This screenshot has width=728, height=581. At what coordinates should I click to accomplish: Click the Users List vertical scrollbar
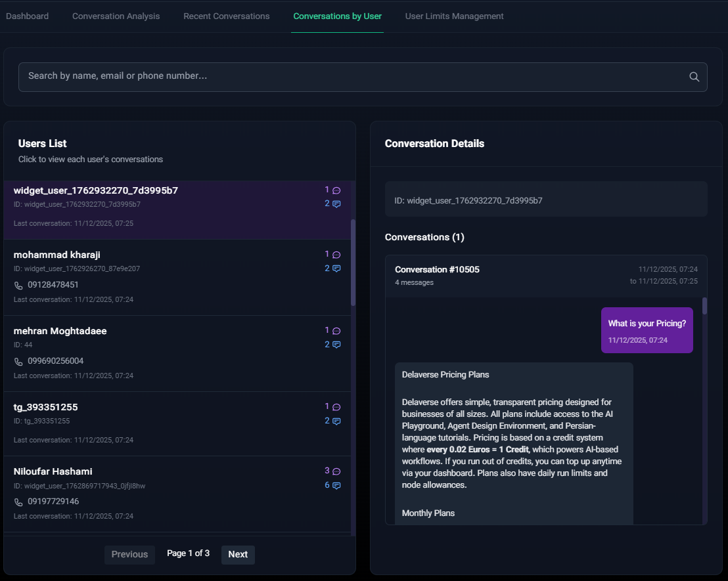353,263
